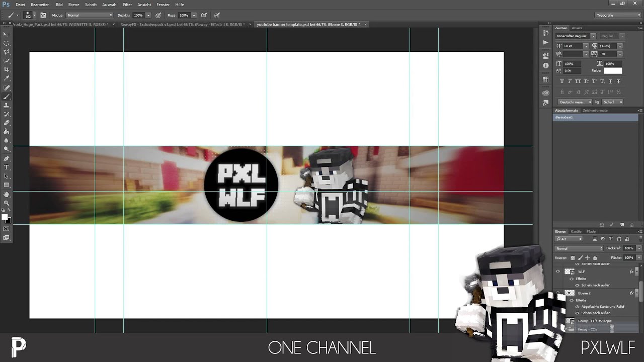Open the Datei menu

click(x=20, y=5)
